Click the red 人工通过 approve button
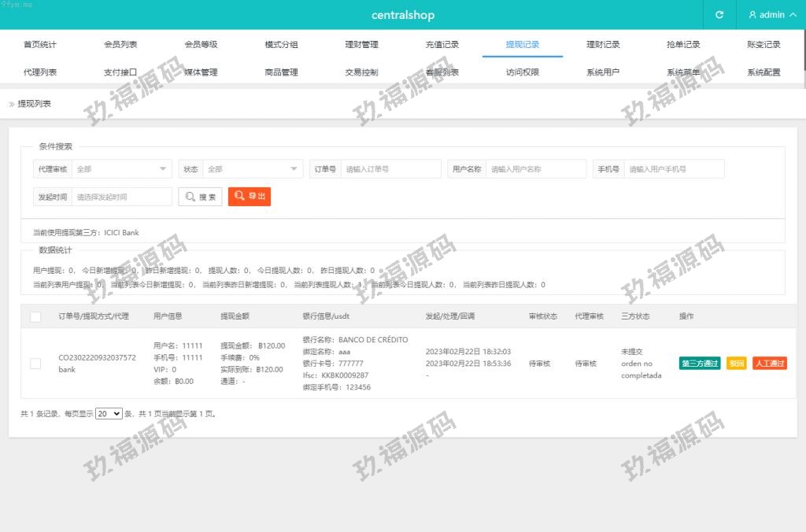 click(x=769, y=364)
